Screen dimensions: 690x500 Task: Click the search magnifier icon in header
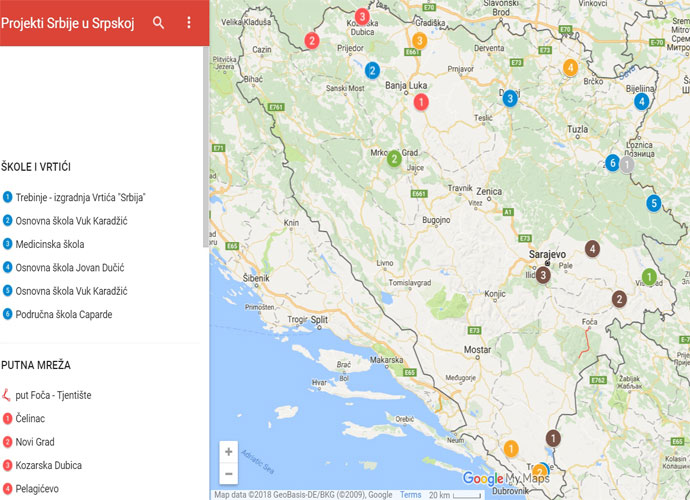[158, 22]
